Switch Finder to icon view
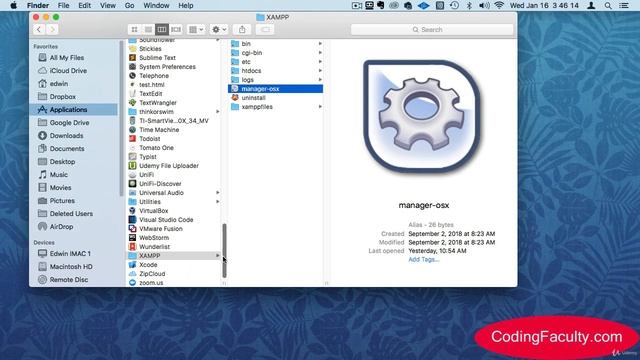640x360 pixels. click(134, 29)
